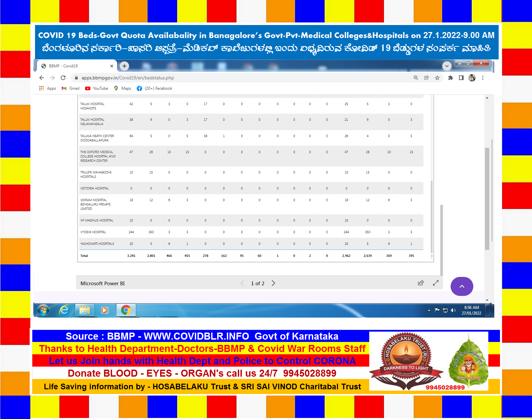The height and width of the screenshot is (419, 532).
Task: Open YouTube bookmark
Action: [97, 88]
